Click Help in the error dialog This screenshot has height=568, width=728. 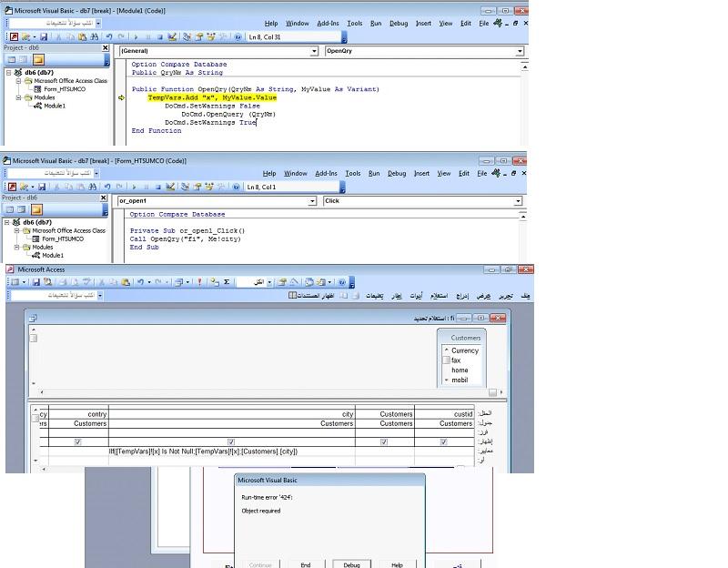(x=397, y=564)
